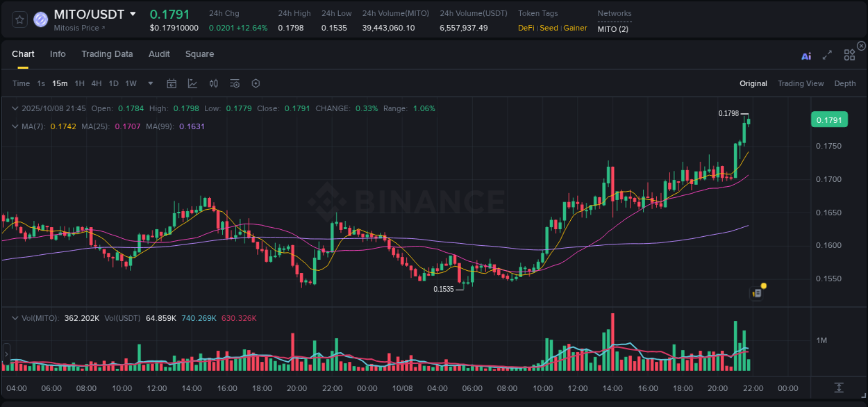The image size is (868, 407).
Task: Select the 15m interval
Action: click(60, 83)
